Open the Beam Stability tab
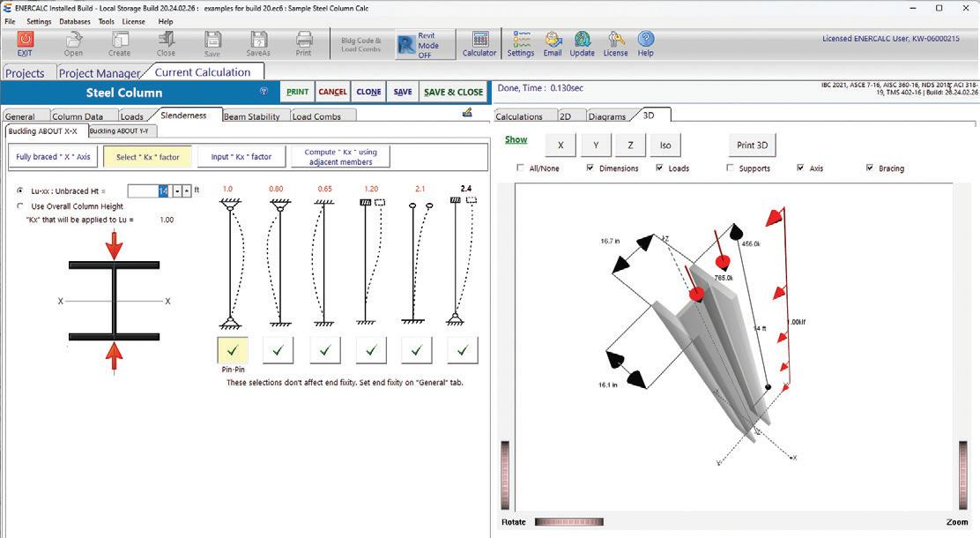This screenshot has height=538, width=980. (252, 116)
